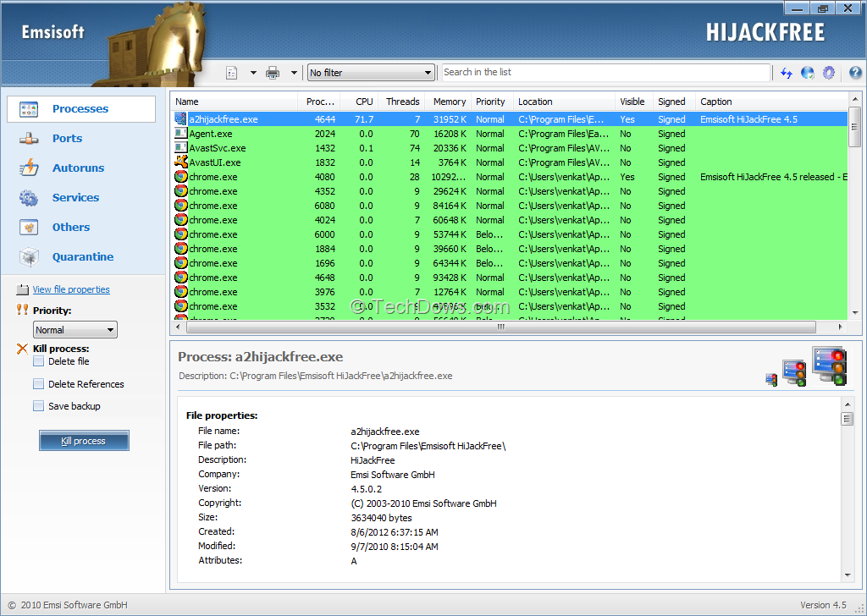Screen dimensions: 867x616
Task: Select the AvastSvc.exe process row
Action: click(x=509, y=148)
